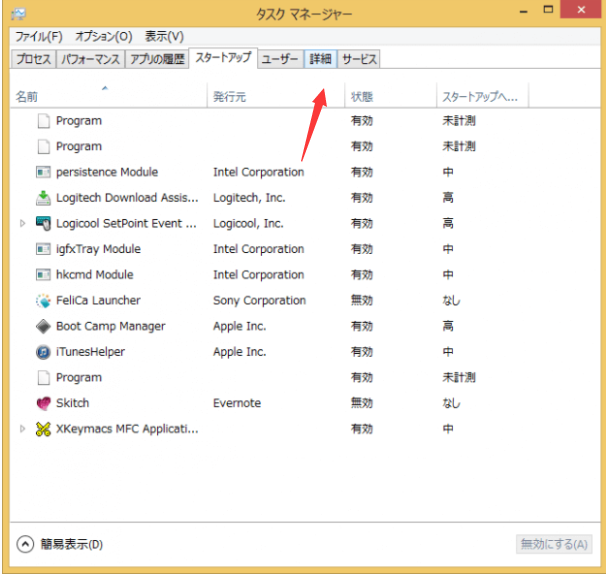Expand the XKeymacs MFC Application row
606x574 pixels.
[x=22, y=429]
